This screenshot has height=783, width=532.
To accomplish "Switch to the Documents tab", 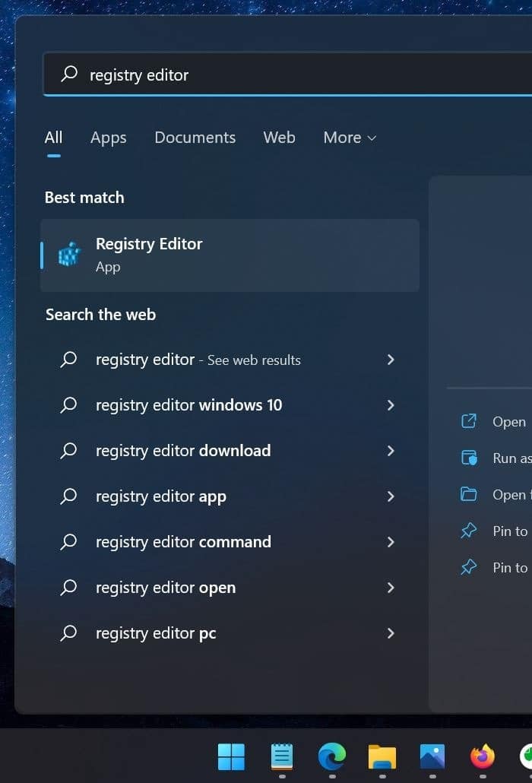I will pyautogui.click(x=195, y=138).
